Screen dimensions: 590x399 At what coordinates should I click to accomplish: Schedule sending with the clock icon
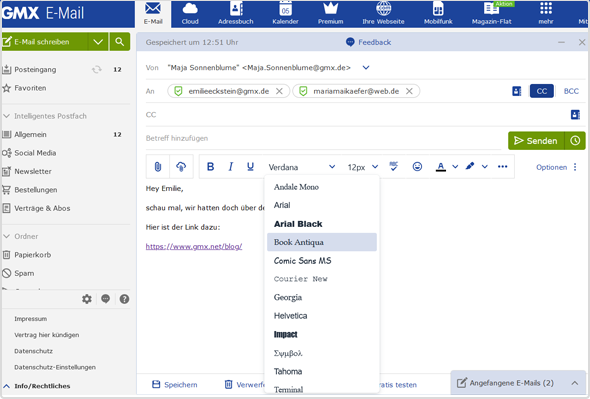(575, 141)
